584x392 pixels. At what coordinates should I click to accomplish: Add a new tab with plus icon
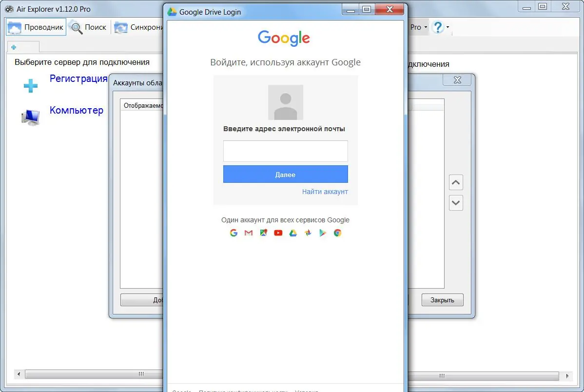(x=14, y=47)
